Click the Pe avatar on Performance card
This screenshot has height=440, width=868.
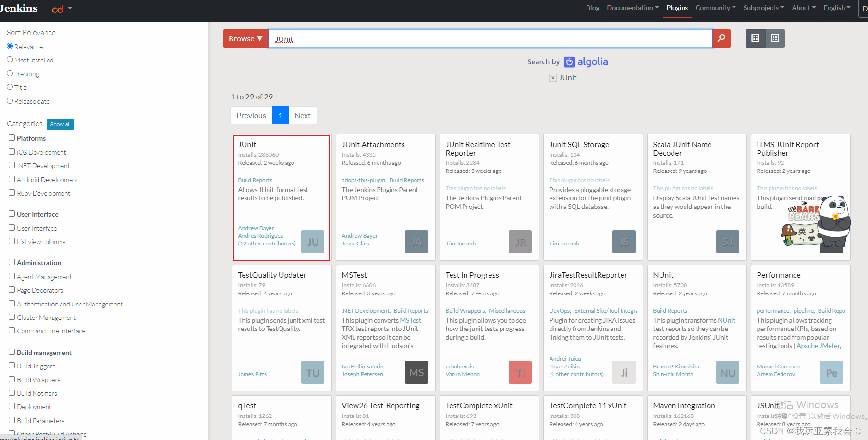pyautogui.click(x=831, y=372)
